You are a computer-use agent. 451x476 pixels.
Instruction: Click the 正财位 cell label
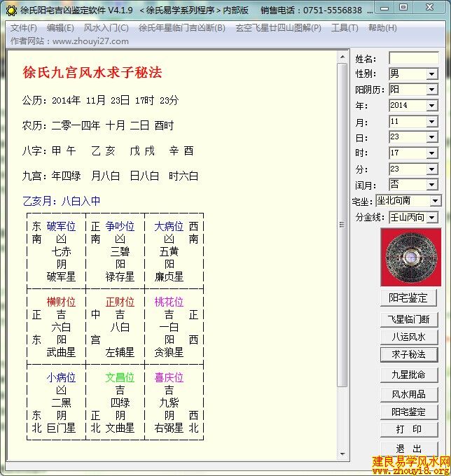pos(120,302)
